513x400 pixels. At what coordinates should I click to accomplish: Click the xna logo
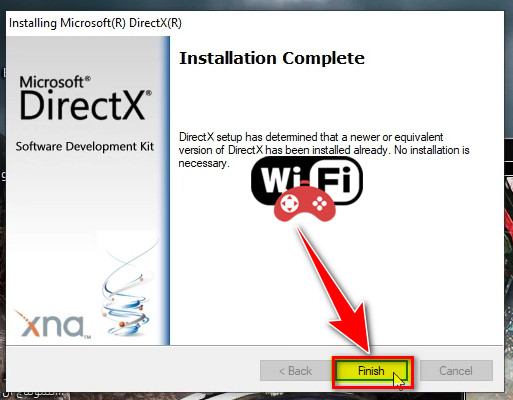(x=52, y=324)
